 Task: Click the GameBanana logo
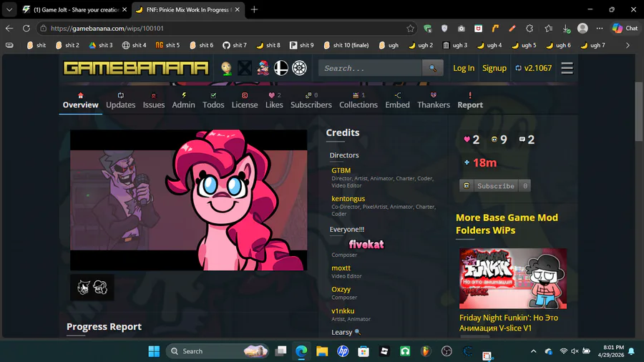pyautogui.click(x=136, y=68)
